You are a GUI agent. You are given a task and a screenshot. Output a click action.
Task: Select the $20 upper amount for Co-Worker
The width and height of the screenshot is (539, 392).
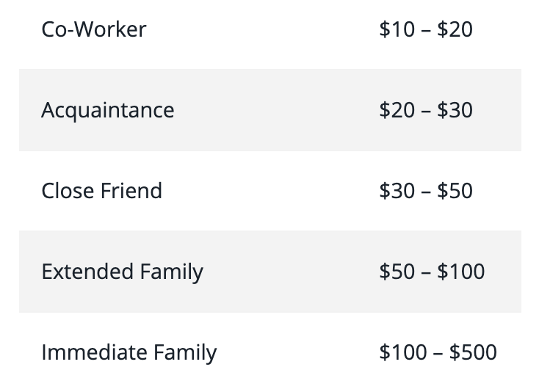[x=455, y=29]
